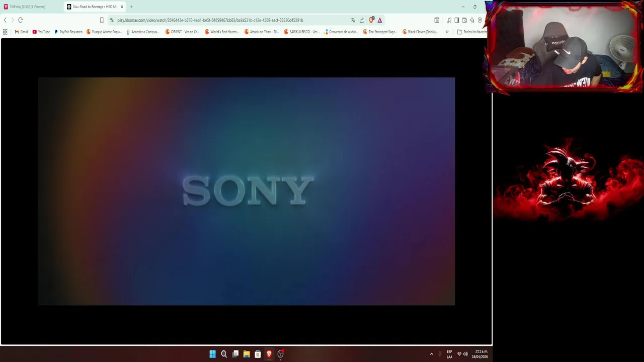This screenshot has width=644, height=362.
Task: Click the VPN shield icon in toolbar
Action: (480, 20)
